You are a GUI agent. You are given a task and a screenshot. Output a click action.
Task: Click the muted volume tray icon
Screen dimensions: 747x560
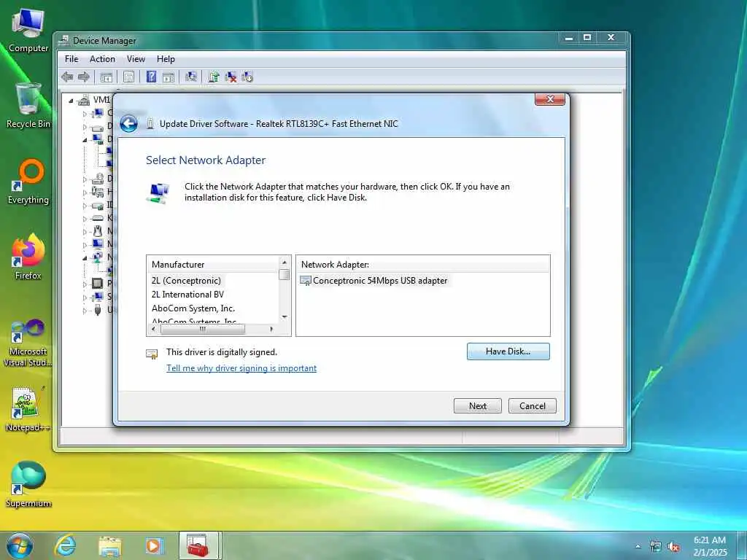(x=673, y=547)
